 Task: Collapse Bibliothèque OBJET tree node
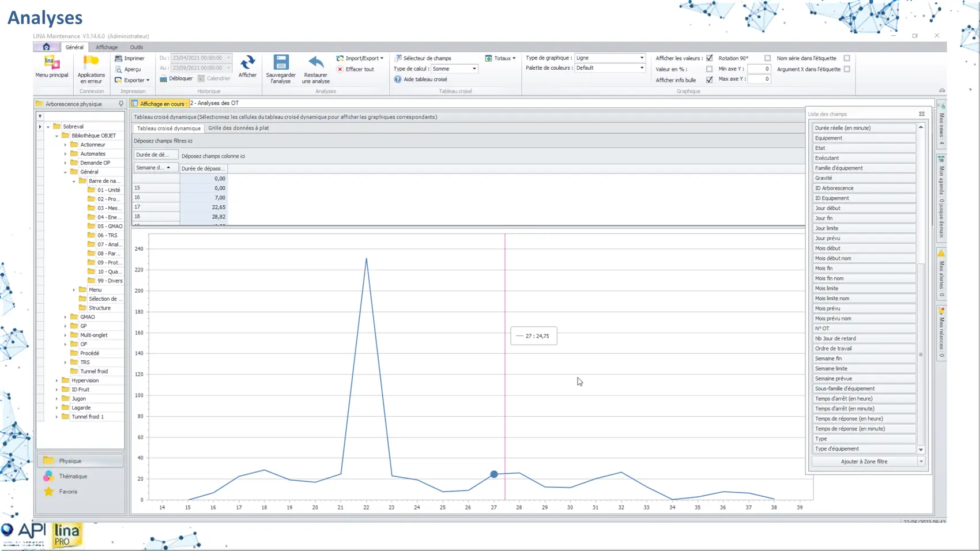pyautogui.click(x=56, y=135)
